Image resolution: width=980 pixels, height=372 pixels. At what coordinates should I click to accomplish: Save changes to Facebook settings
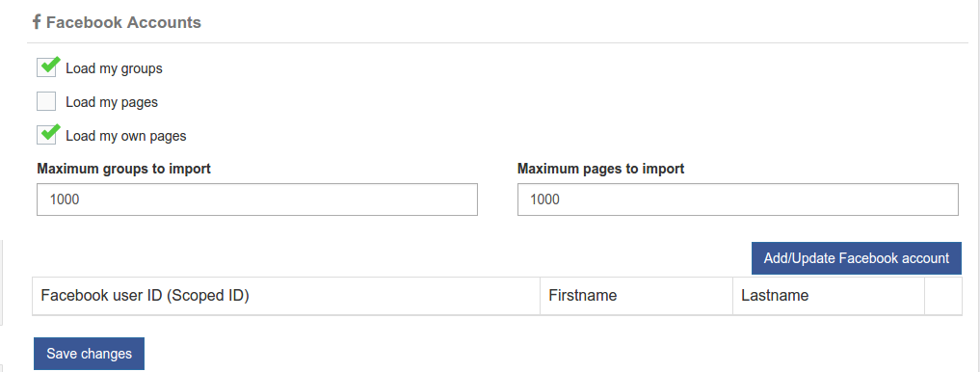point(89,354)
